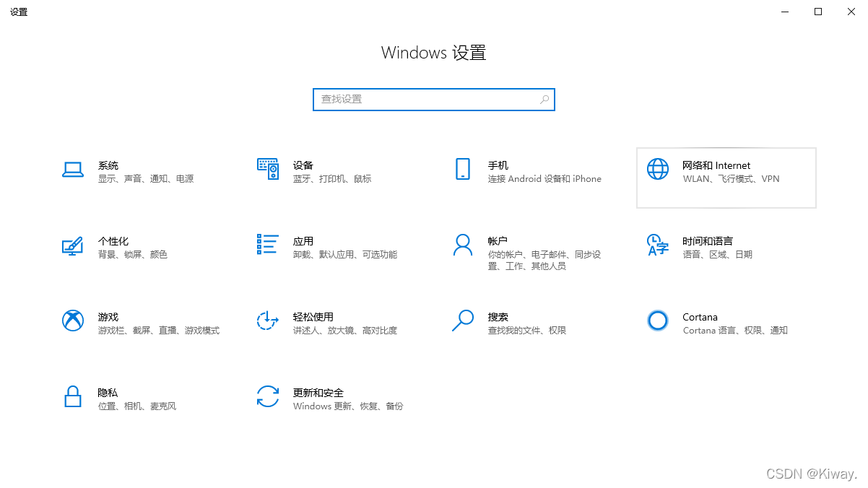The image size is (868, 488).
Task: Open the Phone icon
Action: click(x=463, y=169)
